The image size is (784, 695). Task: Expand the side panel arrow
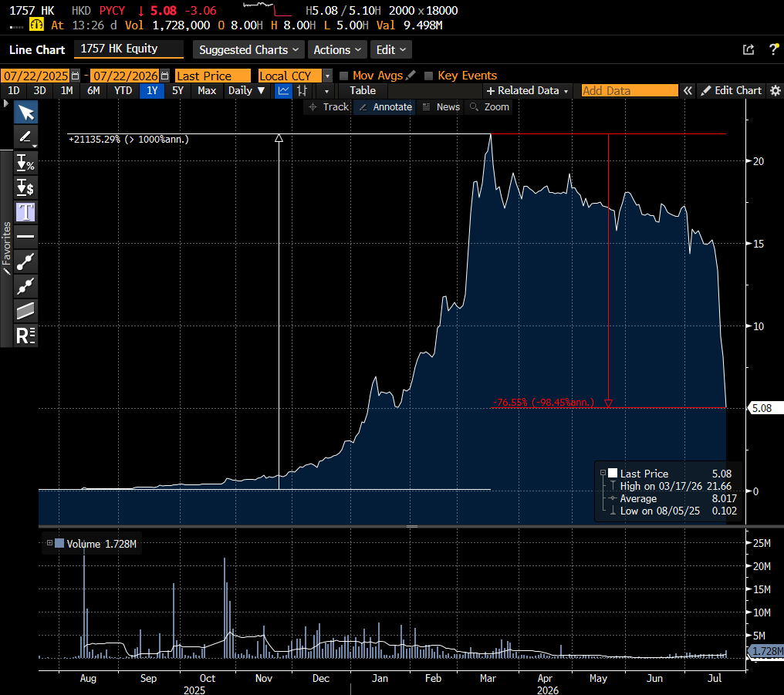pyautogui.click(x=6, y=103)
